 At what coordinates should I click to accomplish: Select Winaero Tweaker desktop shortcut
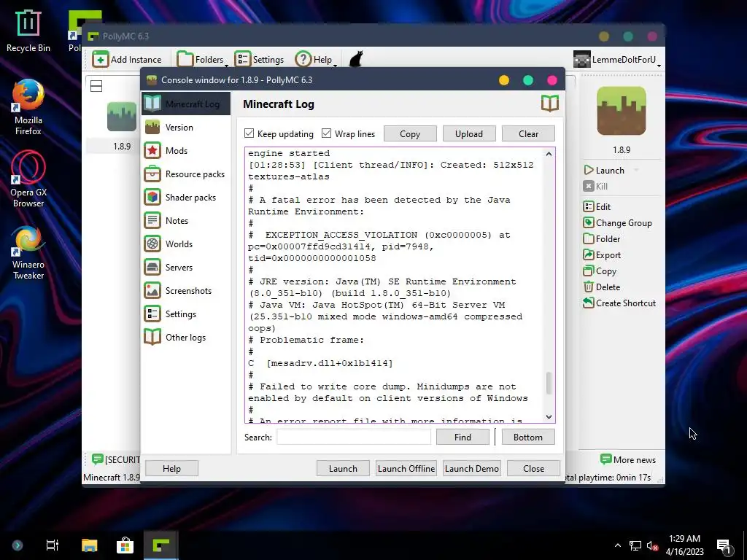[28, 253]
